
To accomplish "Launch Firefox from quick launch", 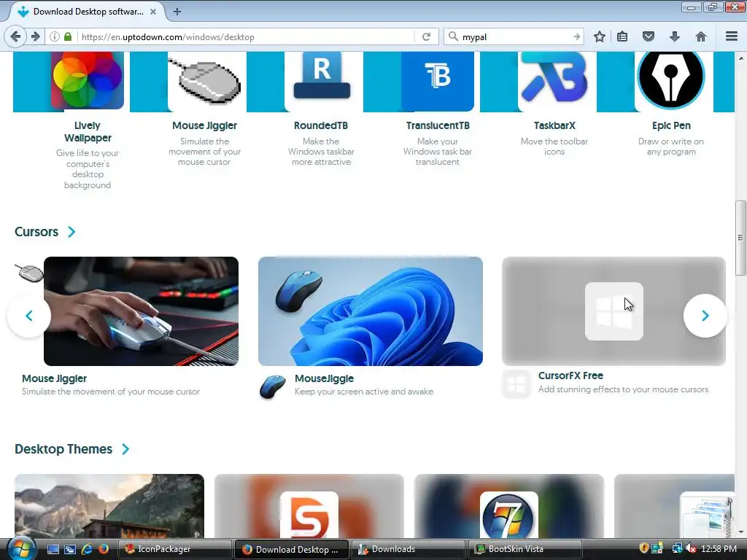I will coord(103,549).
